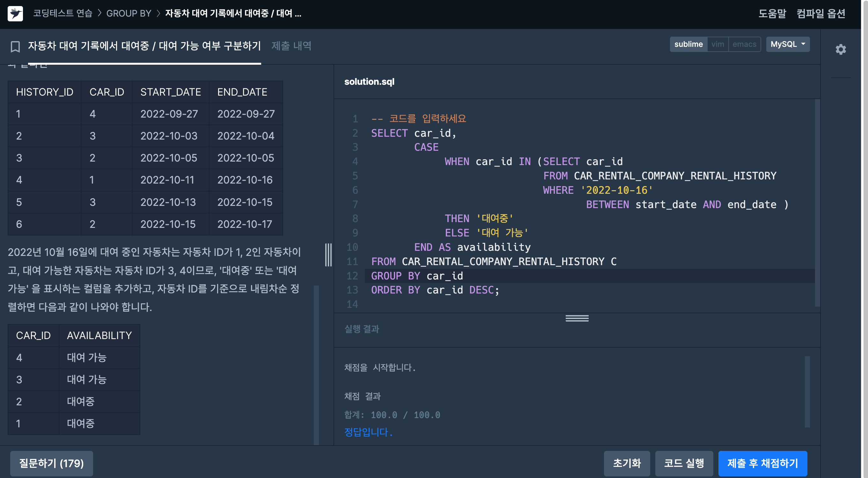The image size is (868, 478).
Task: Open the 컴파일 옵션 menu
Action: pyautogui.click(x=821, y=13)
